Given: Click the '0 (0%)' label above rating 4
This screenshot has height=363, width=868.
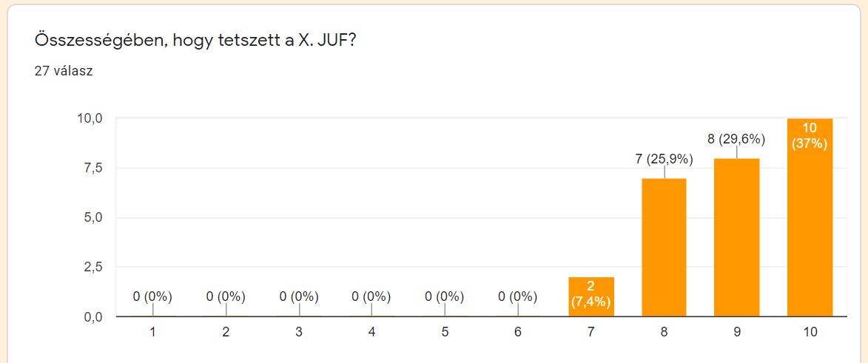Looking at the screenshot, I should [371, 296].
